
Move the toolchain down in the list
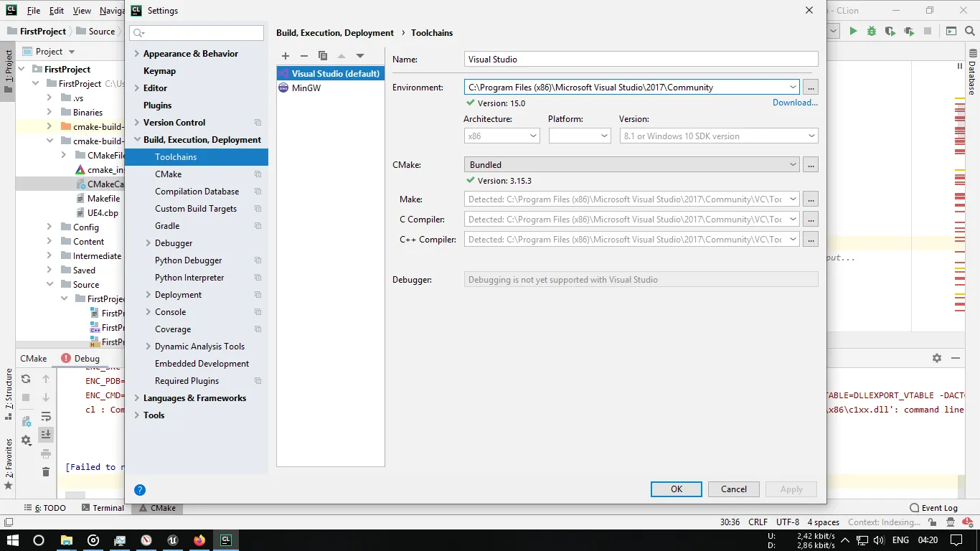click(360, 56)
